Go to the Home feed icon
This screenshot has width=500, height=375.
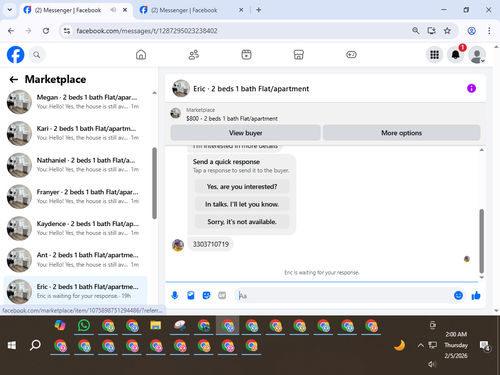coord(141,55)
